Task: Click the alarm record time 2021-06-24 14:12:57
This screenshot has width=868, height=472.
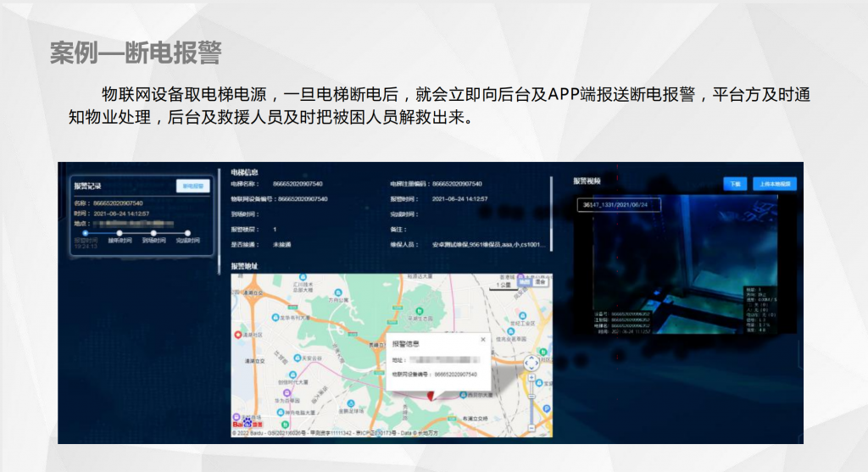Action: click(121, 214)
